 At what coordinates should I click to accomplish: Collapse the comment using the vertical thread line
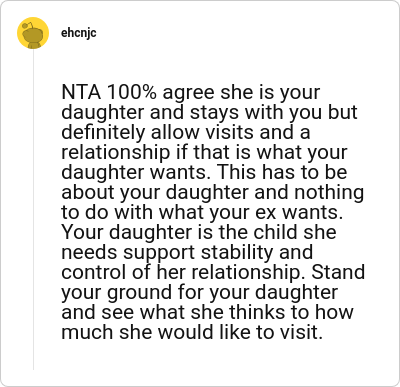click(x=33, y=209)
